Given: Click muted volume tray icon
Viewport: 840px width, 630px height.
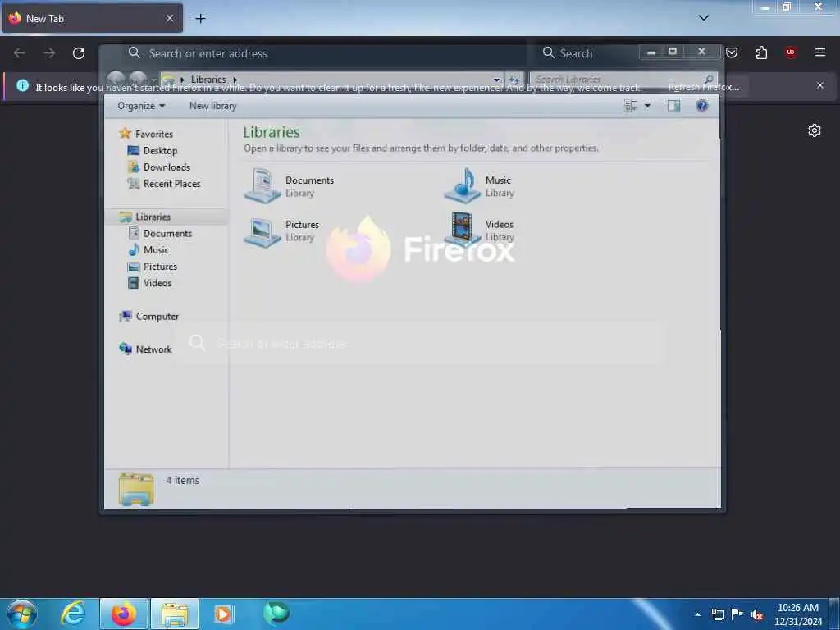Looking at the screenshot, I should pos(757,615).
